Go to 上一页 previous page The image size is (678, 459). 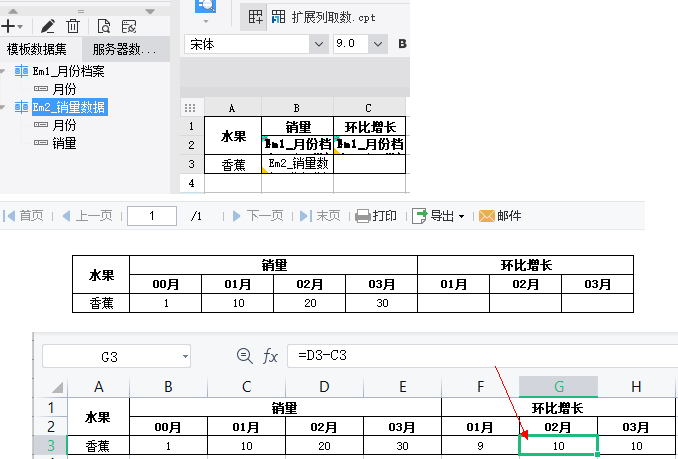pyautogui.click(x=88, y=215)
